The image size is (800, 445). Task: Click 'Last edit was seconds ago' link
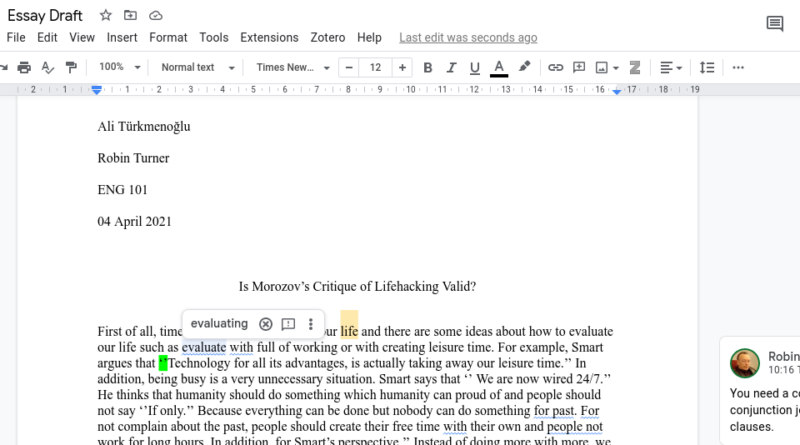click(468, 38)
